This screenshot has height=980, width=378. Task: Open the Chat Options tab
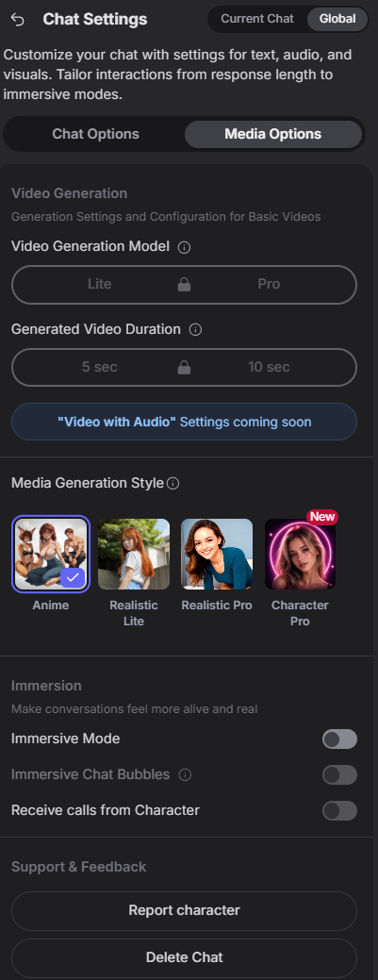coord(95,134)
